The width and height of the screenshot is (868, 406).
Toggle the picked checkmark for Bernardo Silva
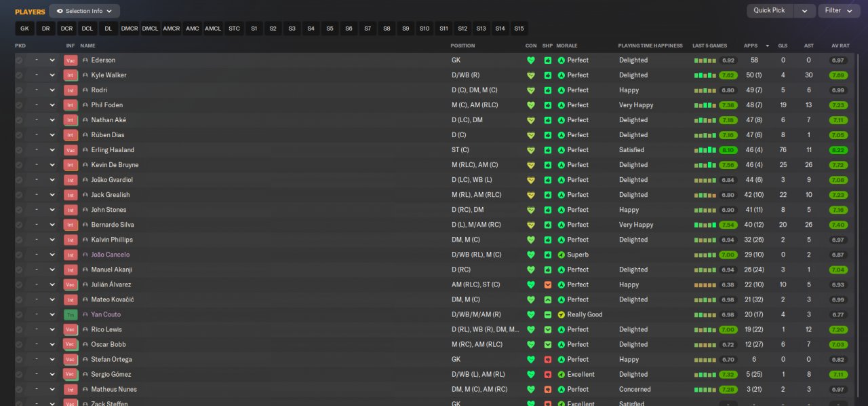19,225
